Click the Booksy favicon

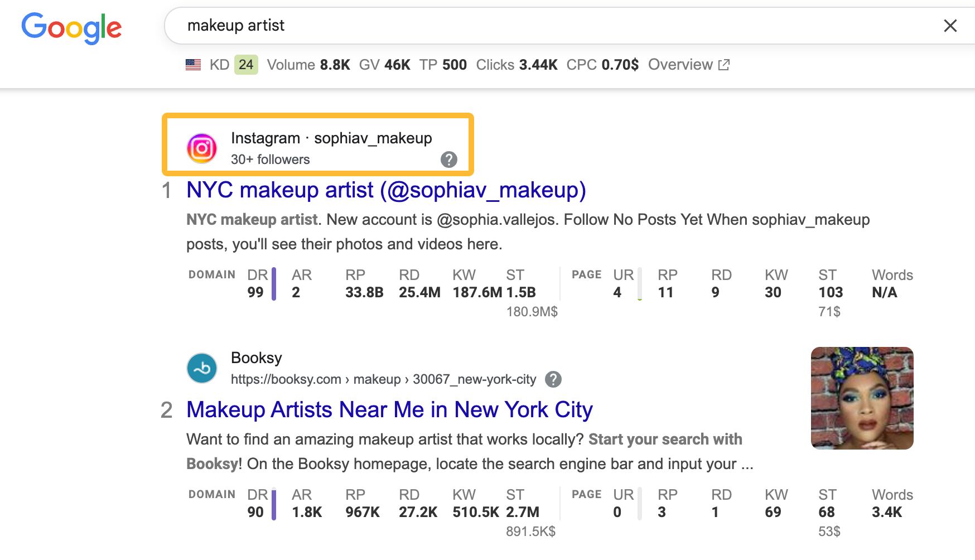tap(201, 368)
